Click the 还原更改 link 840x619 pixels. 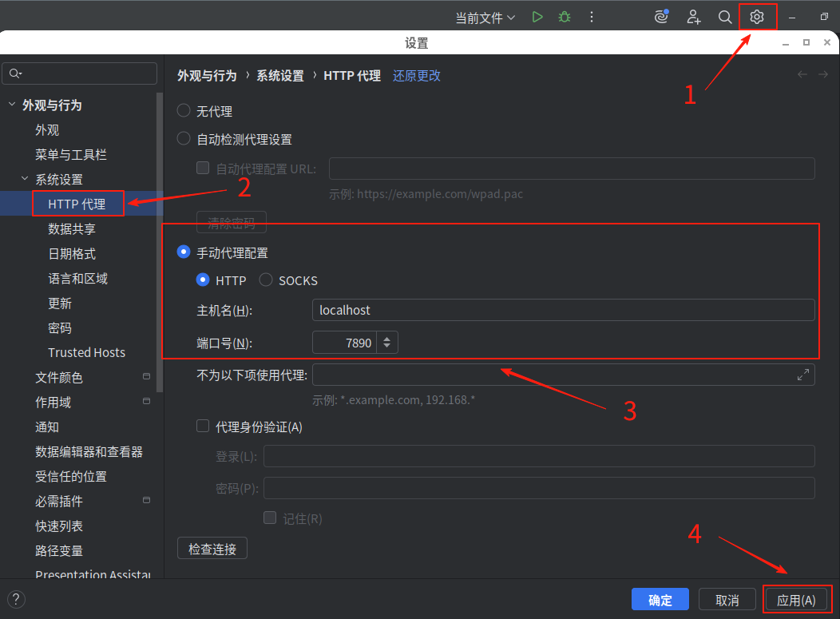click(416, 75)
